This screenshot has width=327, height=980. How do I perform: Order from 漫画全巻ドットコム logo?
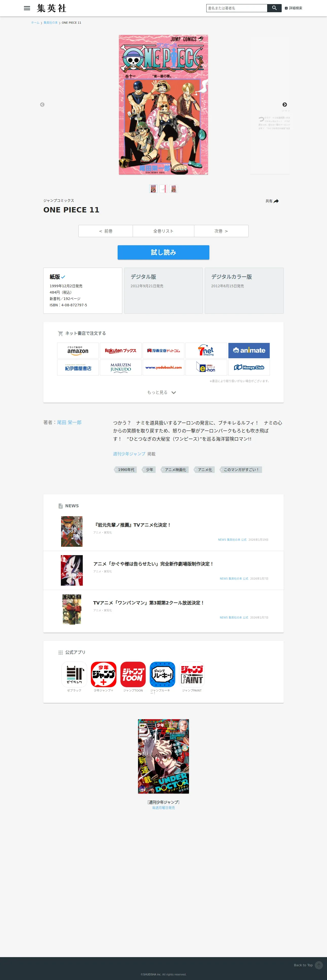coord(163,350)
